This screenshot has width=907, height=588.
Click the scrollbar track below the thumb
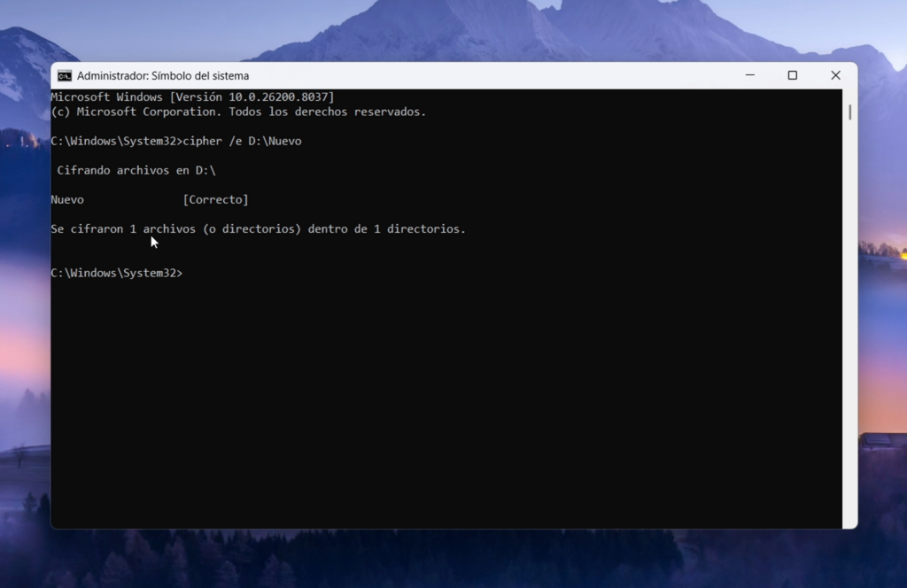click(849, 354)
